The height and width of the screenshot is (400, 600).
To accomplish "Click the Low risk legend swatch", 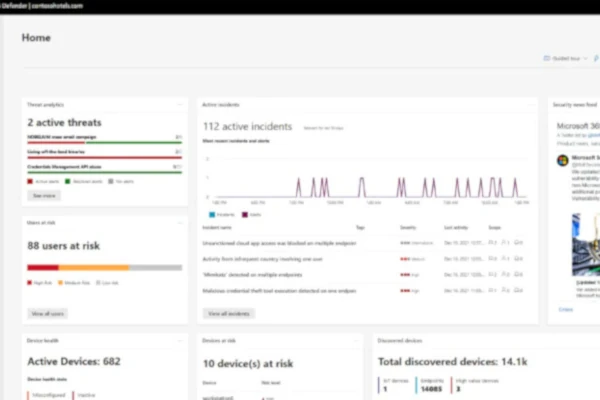I will click(x=98, y=283).
